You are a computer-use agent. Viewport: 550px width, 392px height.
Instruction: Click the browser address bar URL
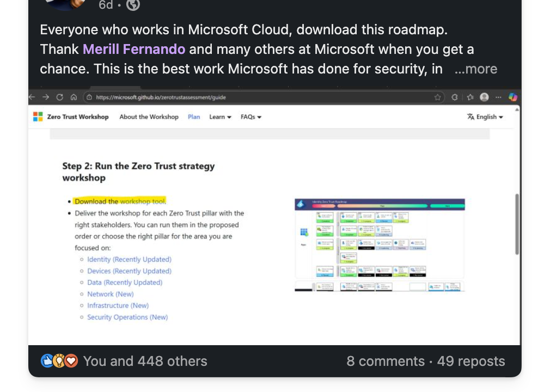pyautogui.click(x=161, y=97)
